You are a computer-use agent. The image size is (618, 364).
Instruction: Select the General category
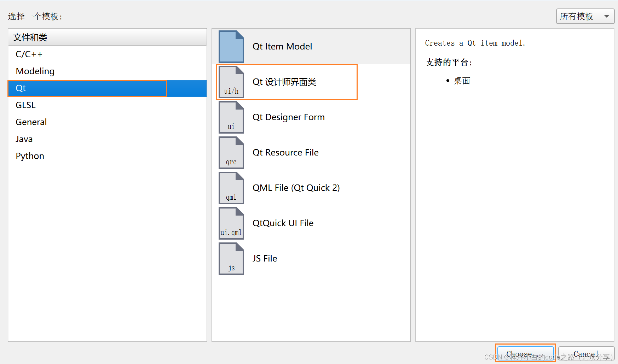point(107,122)
